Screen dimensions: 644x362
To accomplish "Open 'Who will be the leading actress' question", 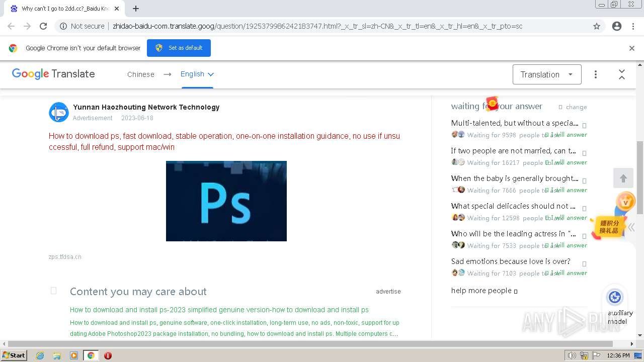I will coord(514,234).
